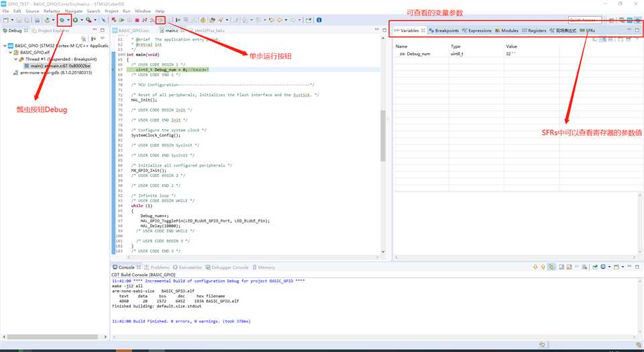Screen dimensions: 644x352
Task: Click the Disconnect debug icon
Action: click(x=145, y=19)
